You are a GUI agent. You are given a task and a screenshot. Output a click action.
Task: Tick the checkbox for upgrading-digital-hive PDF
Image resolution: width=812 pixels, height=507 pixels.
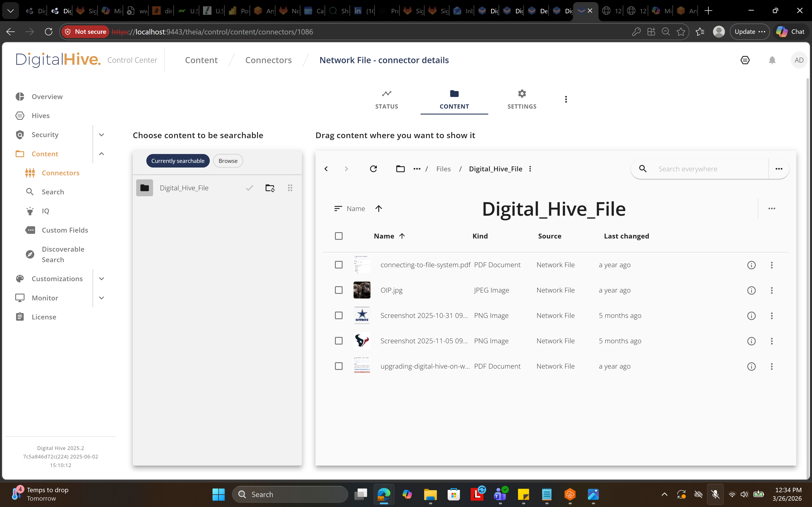(339, 366)
